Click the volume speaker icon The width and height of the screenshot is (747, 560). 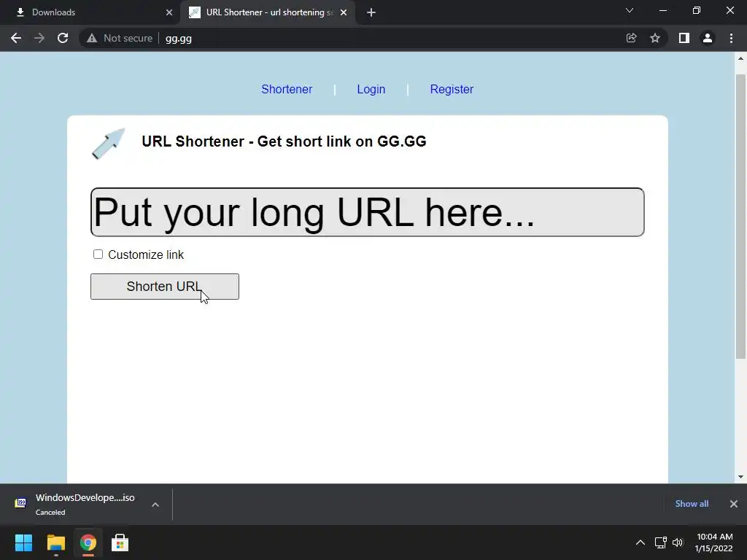pos(678,542)
